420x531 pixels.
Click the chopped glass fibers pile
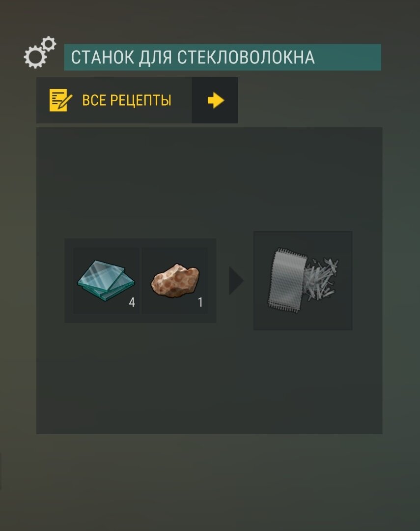point(320,279)
